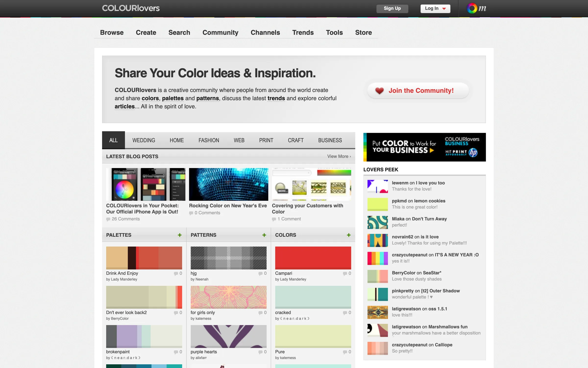Click the heart icon on Join the Community
The width and height of the screenshot is (588, 368).
pyautogui.click(x=380, y=91)
